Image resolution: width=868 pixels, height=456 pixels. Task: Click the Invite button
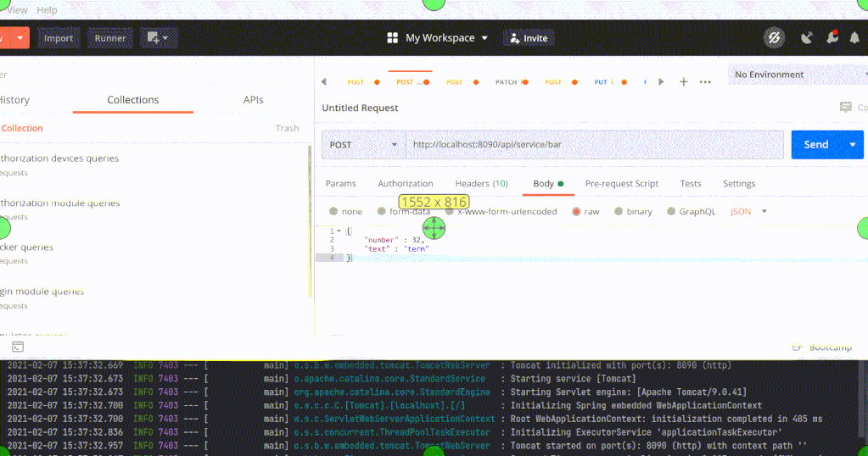(529, 38)
